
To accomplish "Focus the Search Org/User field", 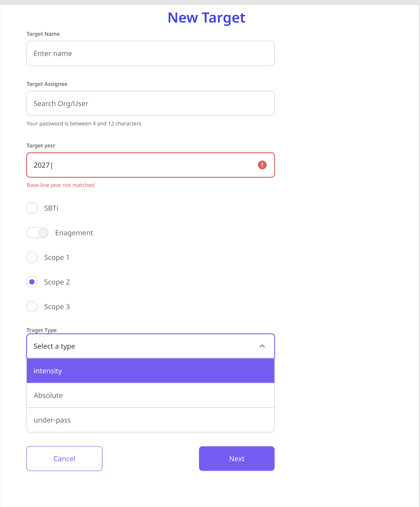I will click(151, 103).
